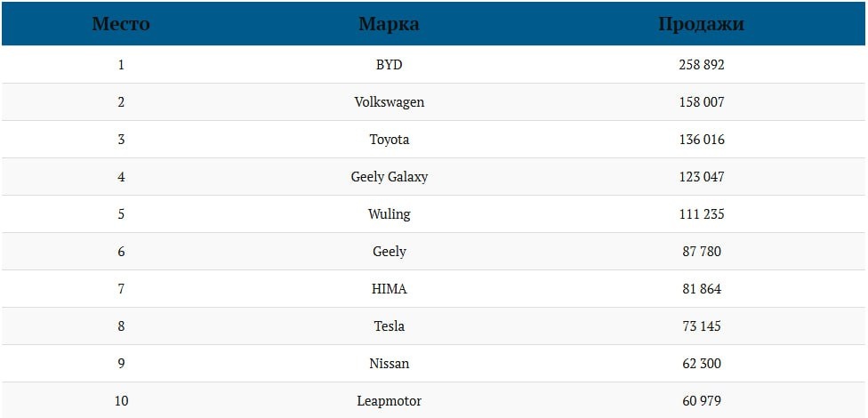The height and width of the screenshot is (418, 868).
Task: Click the Марка column header
Action: (x=390, y=24)
